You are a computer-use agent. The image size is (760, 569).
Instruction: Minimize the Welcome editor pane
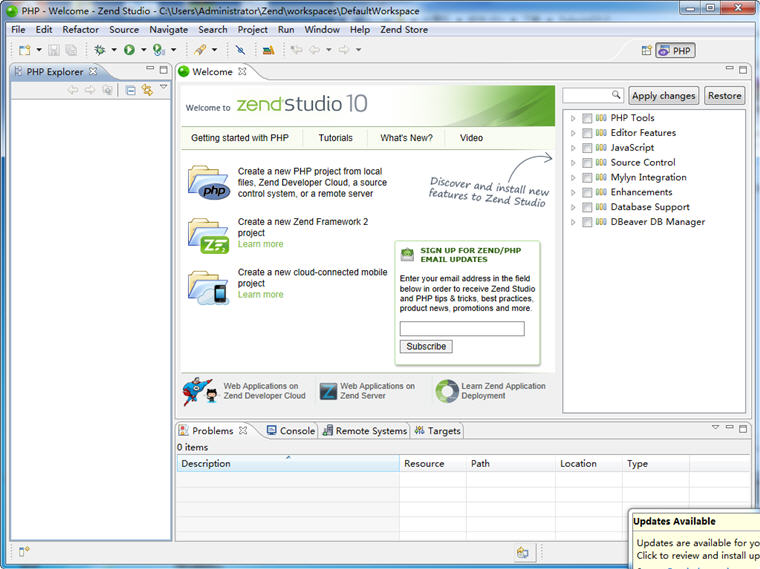pyautogui.click(x=729, y=69)
